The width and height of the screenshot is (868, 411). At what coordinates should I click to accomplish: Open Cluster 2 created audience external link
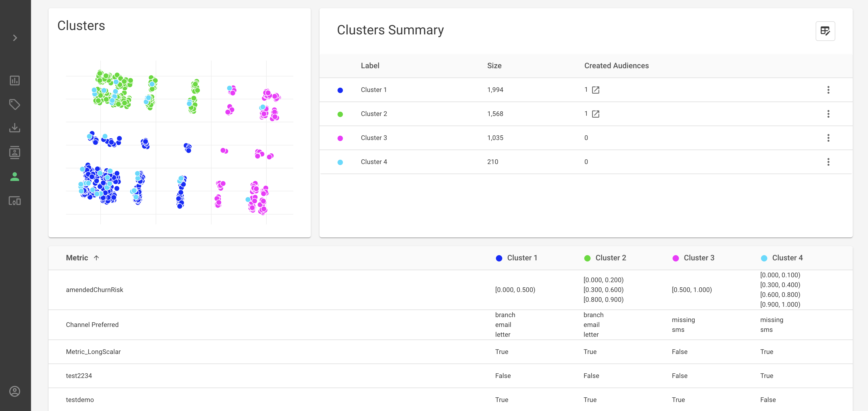click(x=596, y=114)
